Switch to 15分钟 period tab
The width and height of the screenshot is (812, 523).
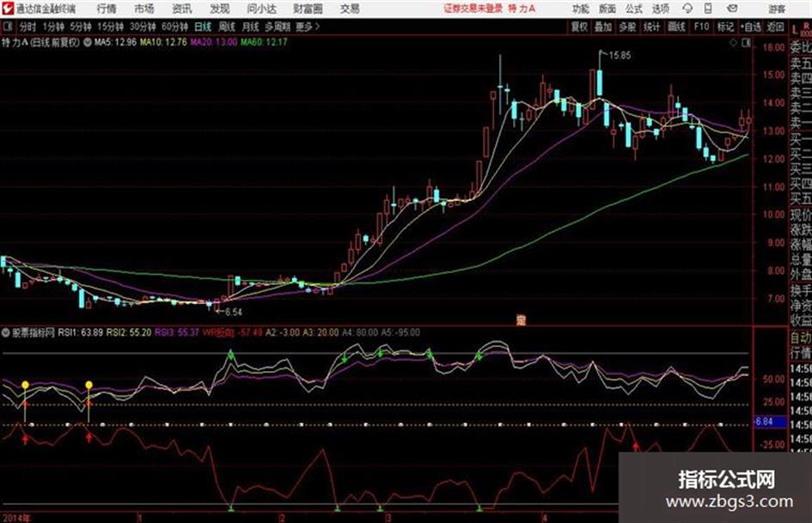click(x=111, y=27)
